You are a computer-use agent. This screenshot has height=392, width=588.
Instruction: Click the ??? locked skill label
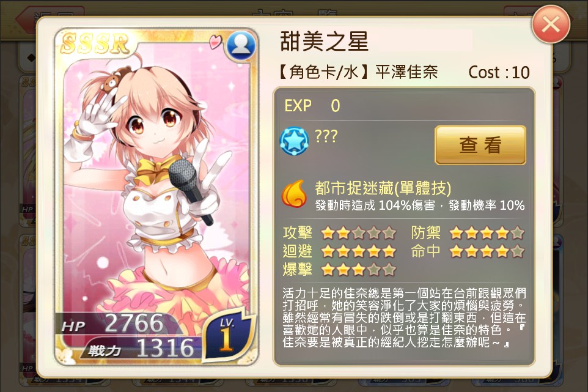pyautogui.click(x=326, y=136)
